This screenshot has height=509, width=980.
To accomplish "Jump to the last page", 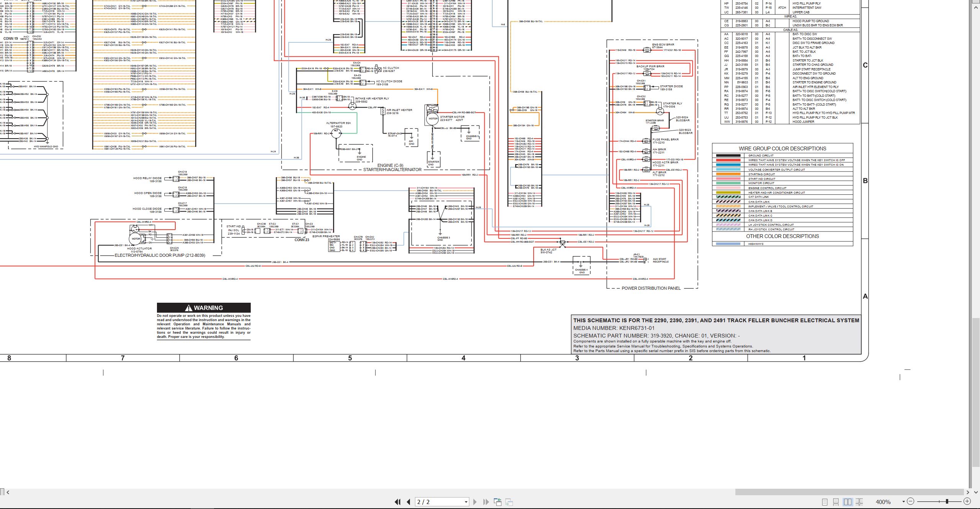I will tap(486, 502).
